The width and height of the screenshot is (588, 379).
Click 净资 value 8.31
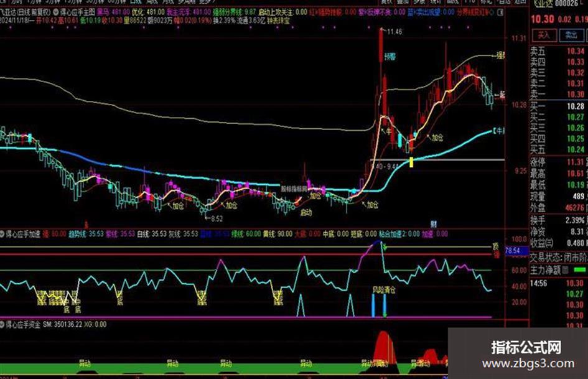coord(577,232)
